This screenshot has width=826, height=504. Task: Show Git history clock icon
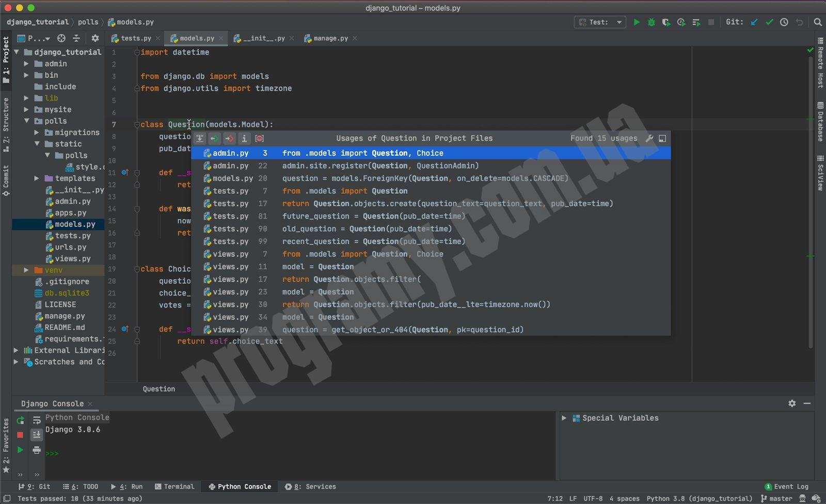pyautogui.click(x=784, y=22)
